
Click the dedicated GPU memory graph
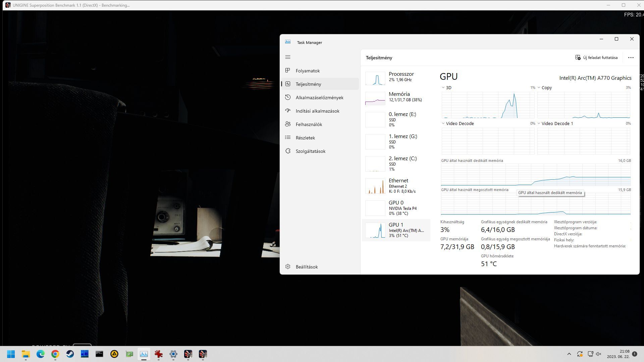536,175
